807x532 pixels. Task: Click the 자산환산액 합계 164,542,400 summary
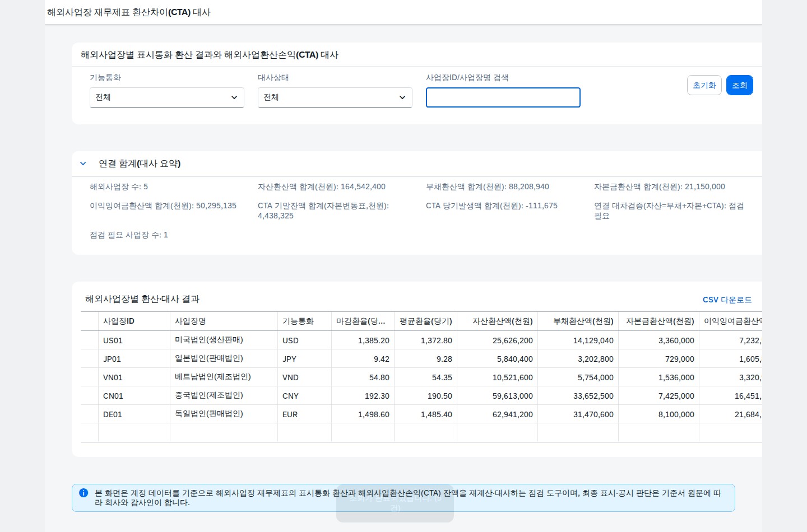tap(322, 186)
